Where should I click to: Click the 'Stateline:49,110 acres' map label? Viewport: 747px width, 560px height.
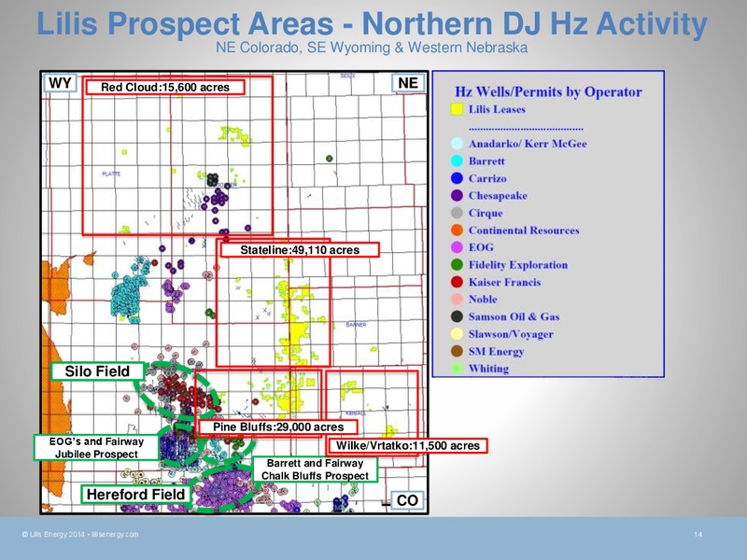coord(300,250)
